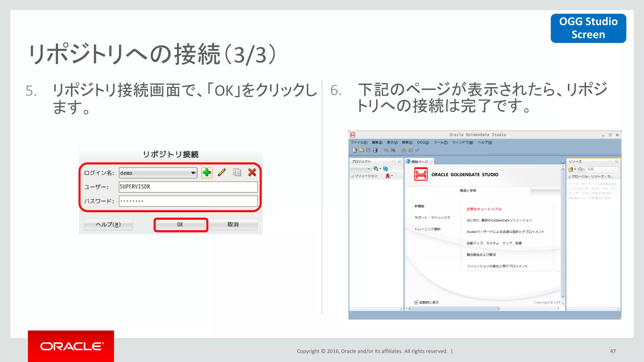Click the checkmark validate toolbar icon
The image size is (644, 362).
pos(417,150)
